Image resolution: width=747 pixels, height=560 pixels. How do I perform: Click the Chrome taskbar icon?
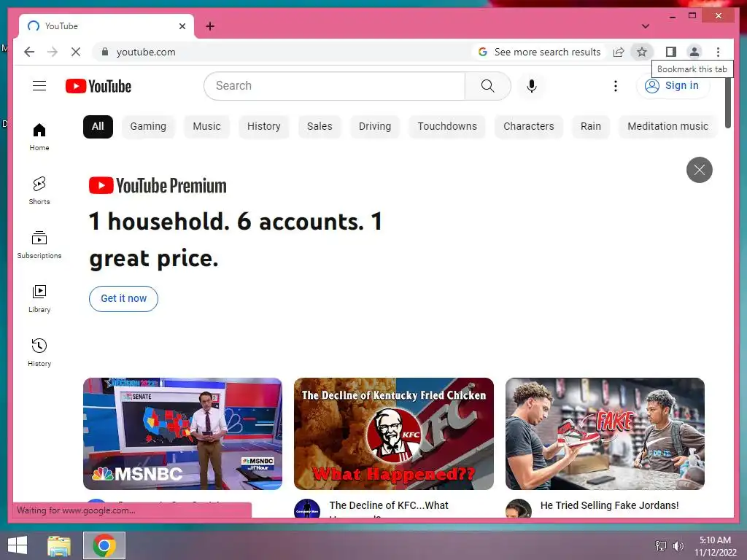click(104, 545)
